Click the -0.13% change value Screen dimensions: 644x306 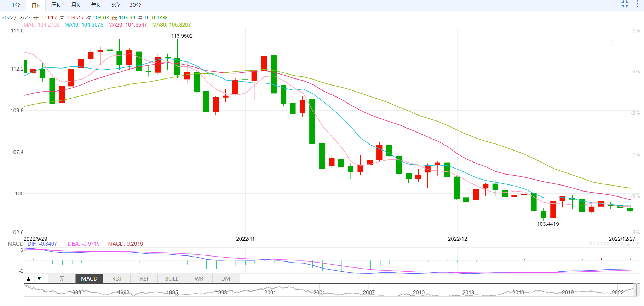(159, 18)
